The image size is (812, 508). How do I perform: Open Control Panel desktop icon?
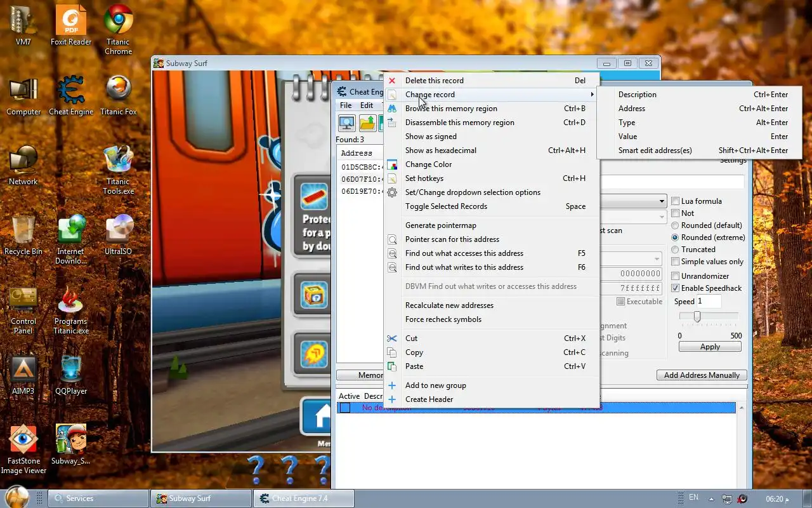(23, 310)
